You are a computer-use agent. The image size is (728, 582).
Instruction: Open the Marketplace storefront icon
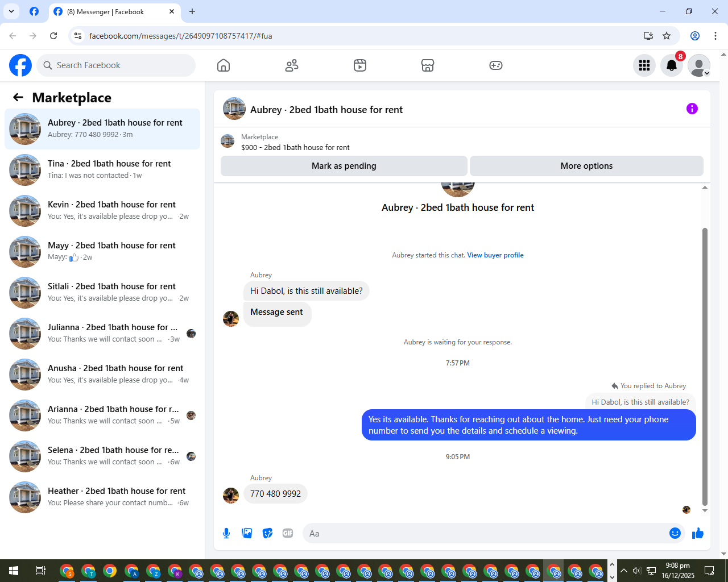(x=428, y=65)
